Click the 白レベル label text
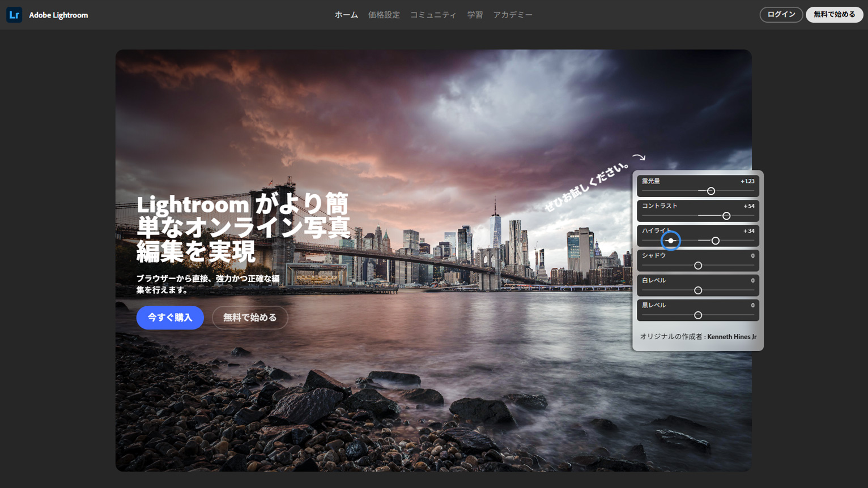This screenshot has height=488, width=868. pyautogui.click(x=654, y=280)
